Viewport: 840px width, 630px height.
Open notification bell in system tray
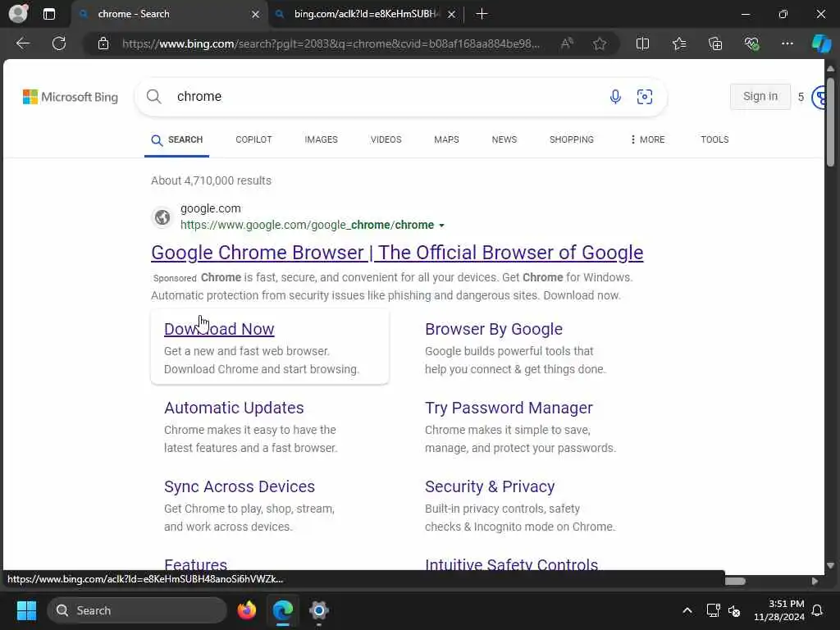click(817, 610)
